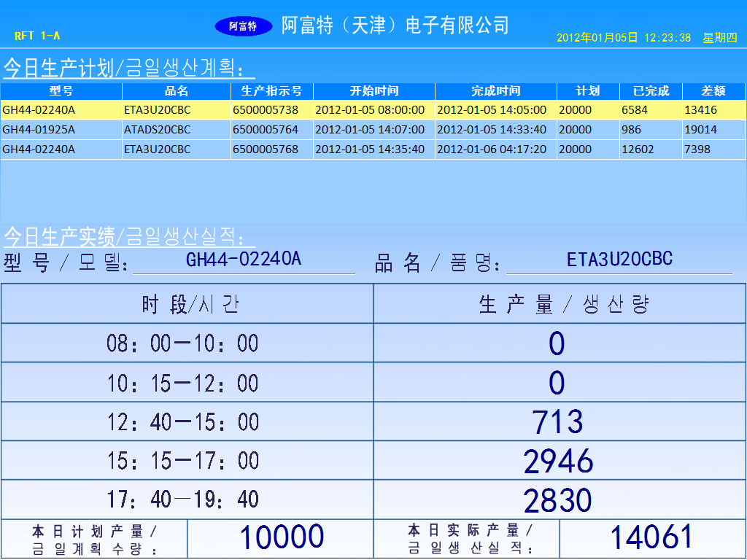Click the heading 今日生产实绩/금일생산실적
The height and width of the screenshot is (560, 747).
(129, 237)
